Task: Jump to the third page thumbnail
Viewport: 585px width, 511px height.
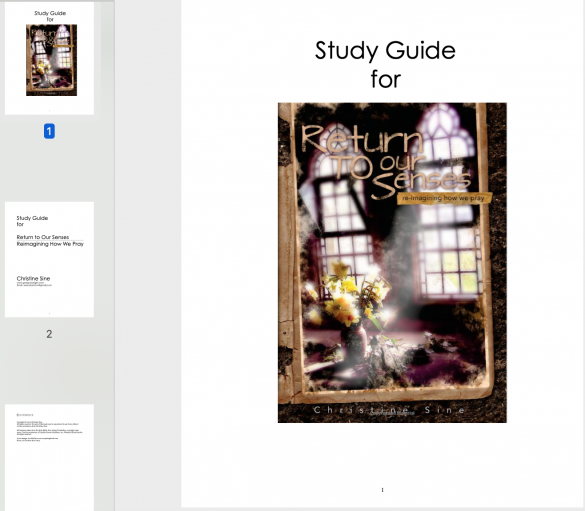Action: [49, 457]
